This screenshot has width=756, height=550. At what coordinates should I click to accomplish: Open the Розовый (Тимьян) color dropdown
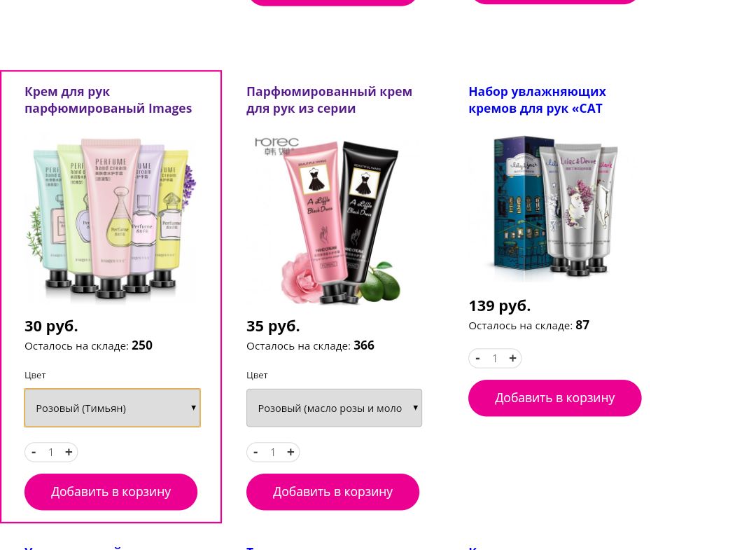pos(112,408)
